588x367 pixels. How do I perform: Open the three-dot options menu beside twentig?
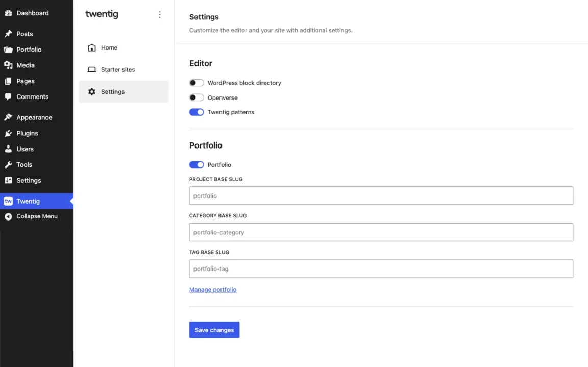click(160, 14)
